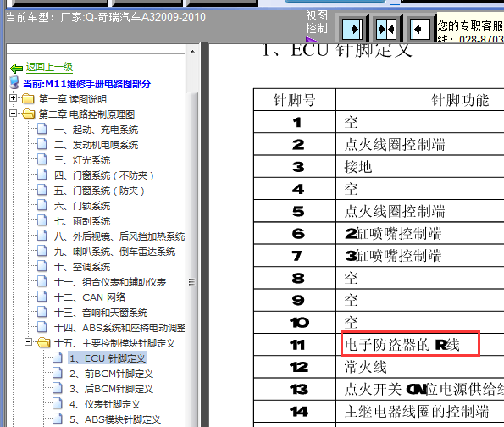Select 5、ABS模块针脚定义 item
504x427 pixels.
click(x=114, y=419)
